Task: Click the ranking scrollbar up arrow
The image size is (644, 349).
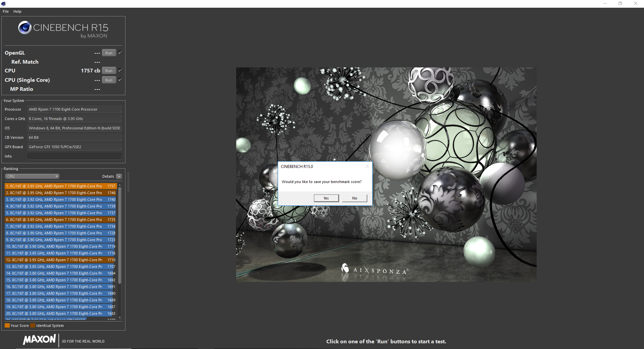Action: click(x=120, y=185)
